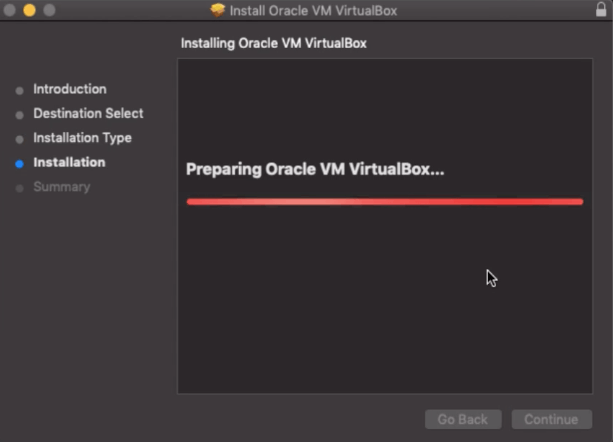Select the Introduction step in sidebar
The width and height of the screenshot is (613, 442).
coord(69,89)
